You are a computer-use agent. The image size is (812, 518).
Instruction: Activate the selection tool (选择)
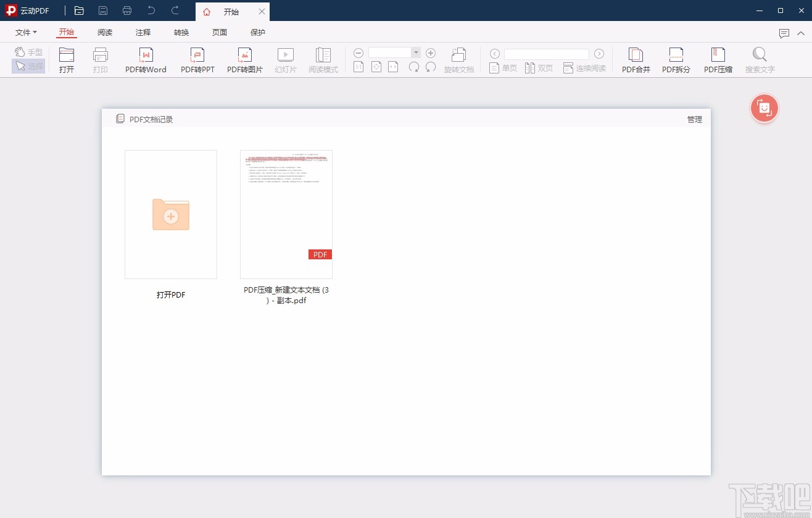pyautogui.click(x=28, y=66)
